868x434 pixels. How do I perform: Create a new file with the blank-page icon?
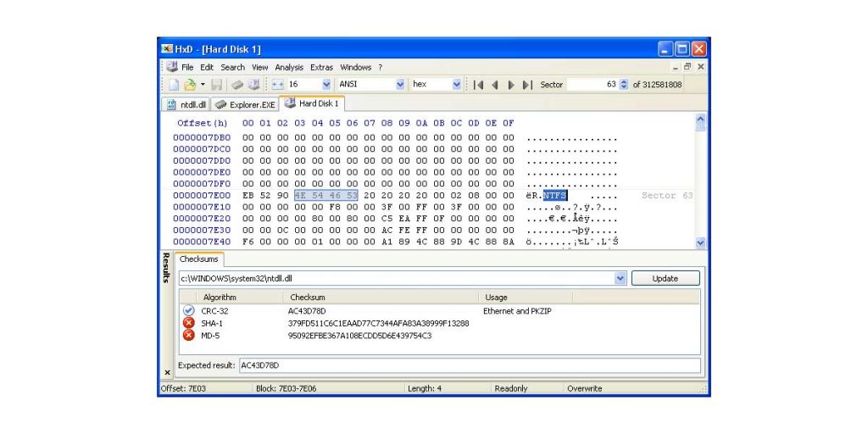(174, 85)
